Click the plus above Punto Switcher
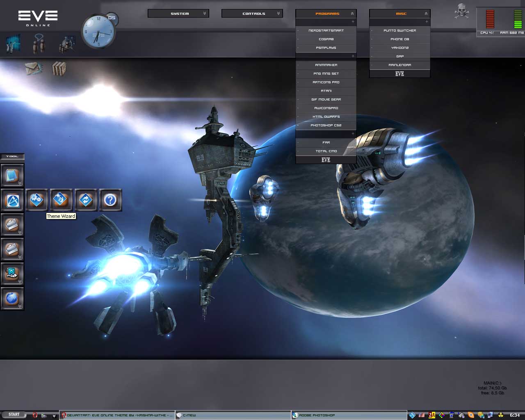Screen dimensions: 525x420 pyautogui.click(x=427, y=21)
